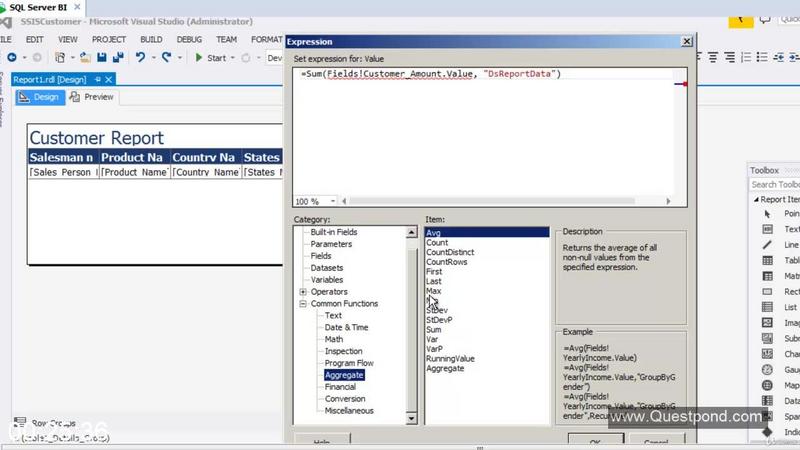800x450 pixels.
Task: Select the Conversion functions category
Action: coord(345,399)
